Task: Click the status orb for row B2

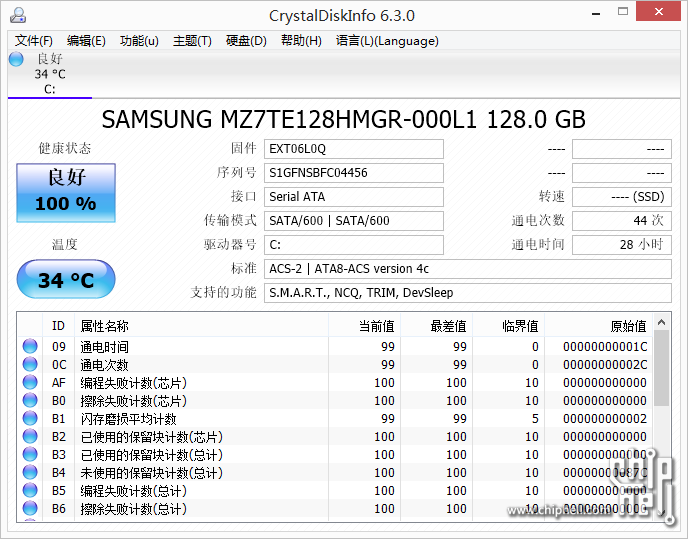Action: [x=30, y=436]
